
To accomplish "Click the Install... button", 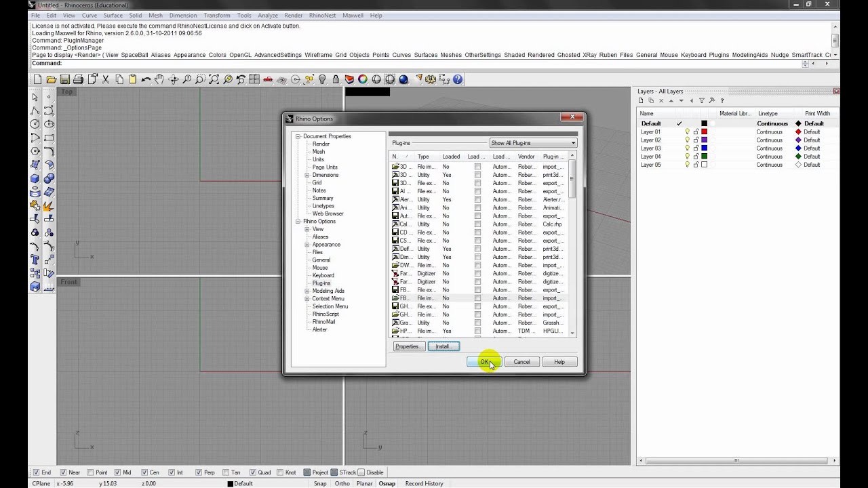I will [443, 346].
